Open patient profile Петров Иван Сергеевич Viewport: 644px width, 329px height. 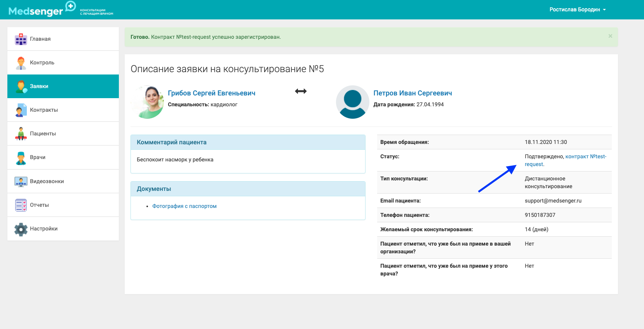tap(413, 93)
